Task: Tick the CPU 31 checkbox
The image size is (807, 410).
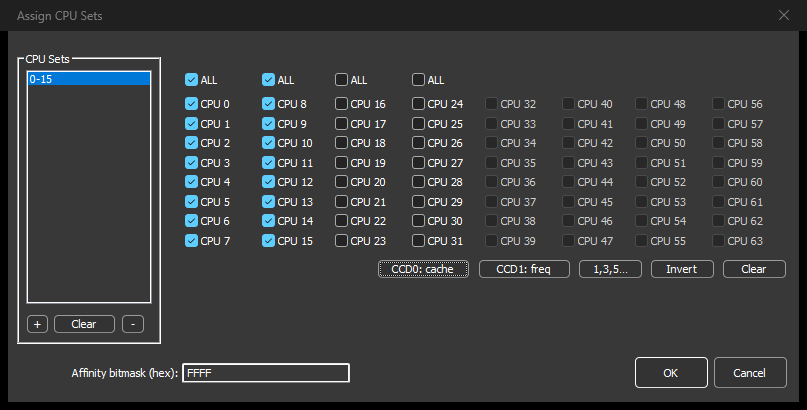Action: 418,241
